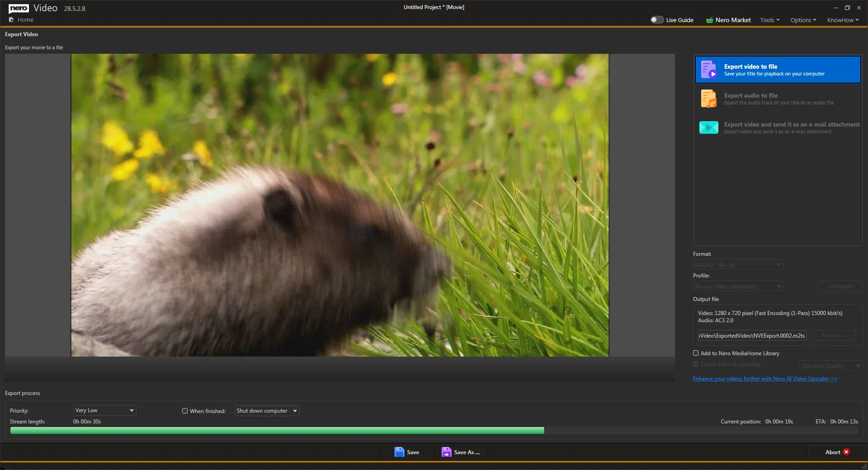The height and width of the screenshot is (470, 868).
Task: Choose Export video as e-mail attachment
Action: (777, 127)
